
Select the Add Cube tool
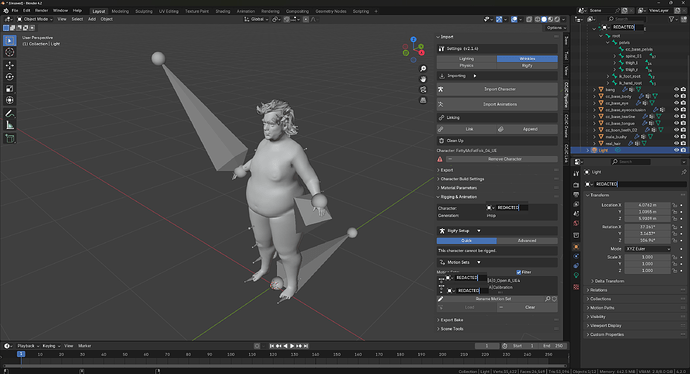pos(9,139)
